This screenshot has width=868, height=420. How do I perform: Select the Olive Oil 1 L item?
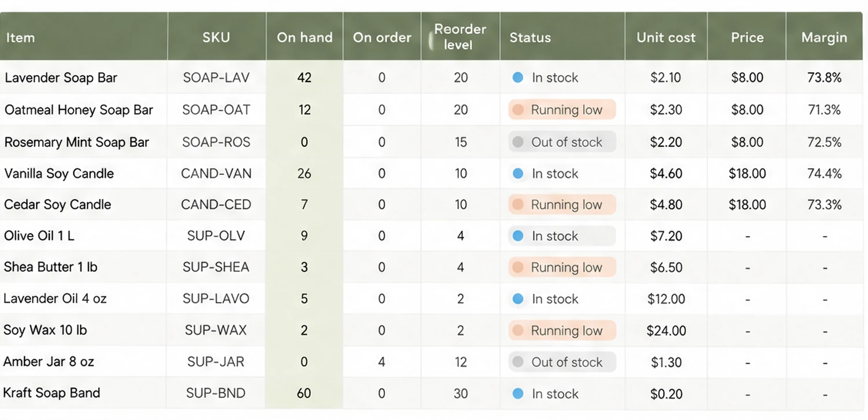click(x=39, y=236)
